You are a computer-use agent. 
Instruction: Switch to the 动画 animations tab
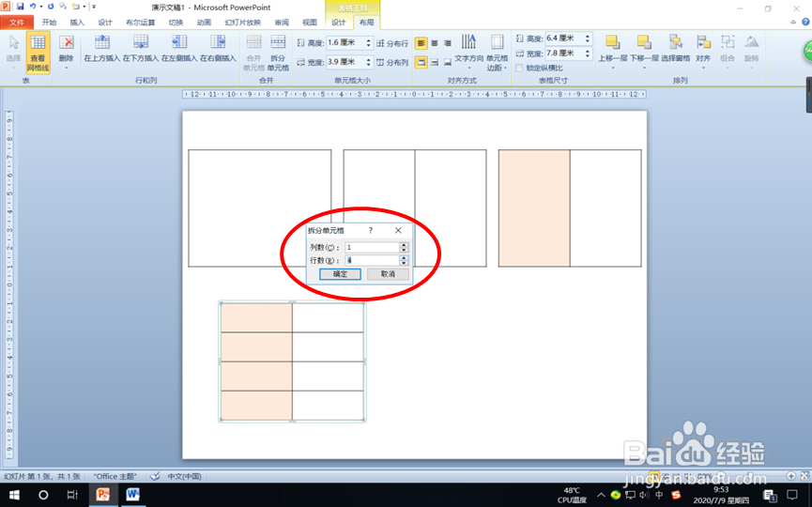pyautogui.click(x=204, y=23)
